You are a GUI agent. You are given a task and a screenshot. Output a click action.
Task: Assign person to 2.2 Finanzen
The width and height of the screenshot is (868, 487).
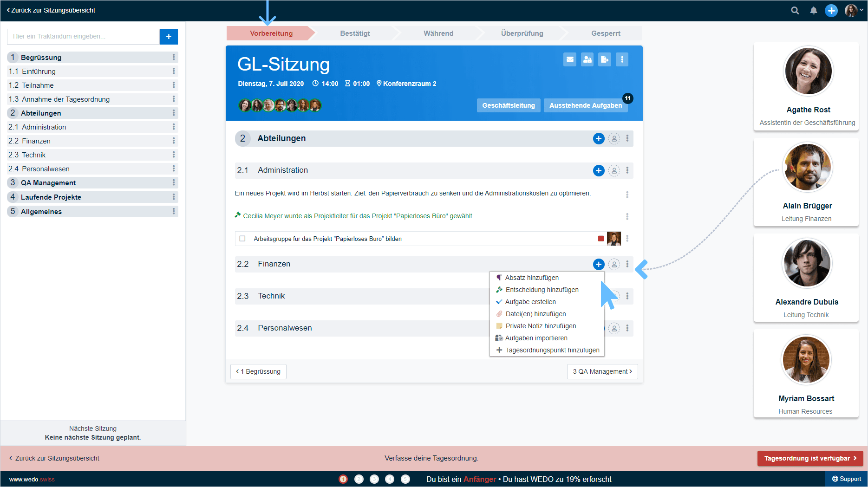614,264
